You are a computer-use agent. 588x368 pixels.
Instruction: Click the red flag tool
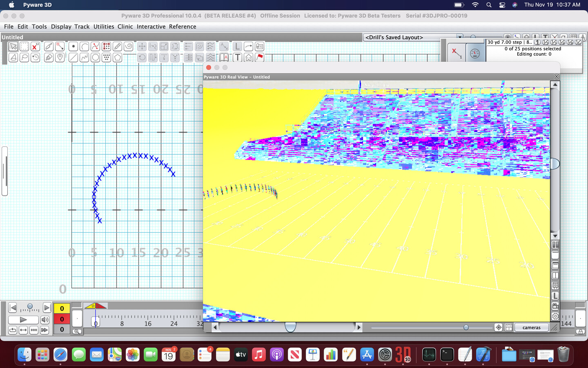click(259, 57)
